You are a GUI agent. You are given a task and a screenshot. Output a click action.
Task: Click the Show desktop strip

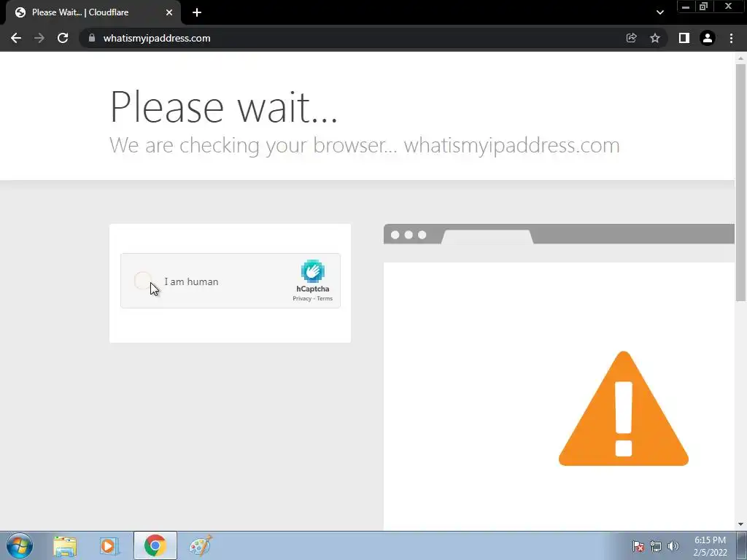[742, 545]
